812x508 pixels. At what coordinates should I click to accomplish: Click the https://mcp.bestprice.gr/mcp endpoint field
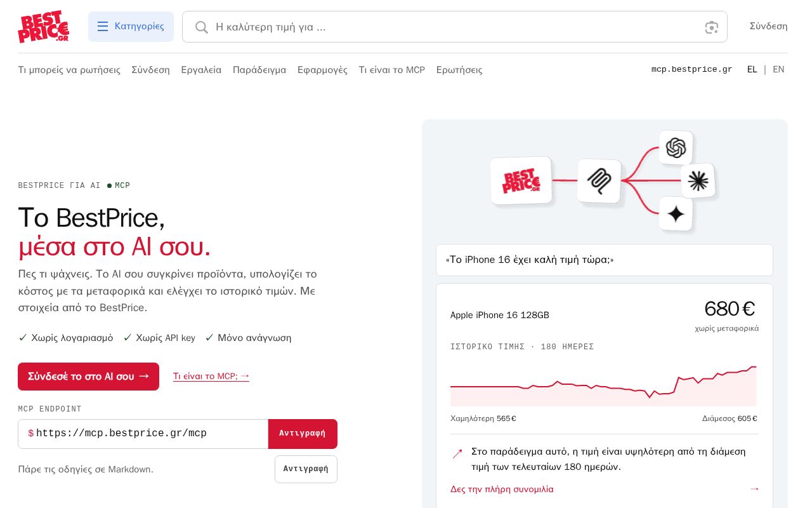143,434
